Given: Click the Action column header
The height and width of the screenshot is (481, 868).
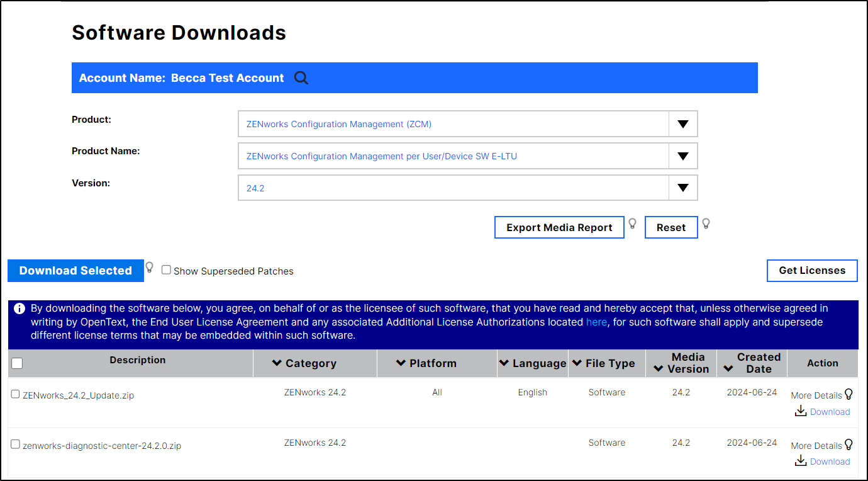Looking at the screenshot, I should (823, 363).
